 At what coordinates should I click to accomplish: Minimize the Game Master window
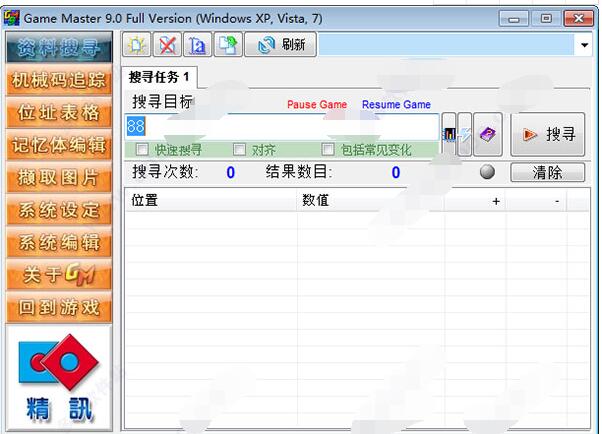point(514,18)
